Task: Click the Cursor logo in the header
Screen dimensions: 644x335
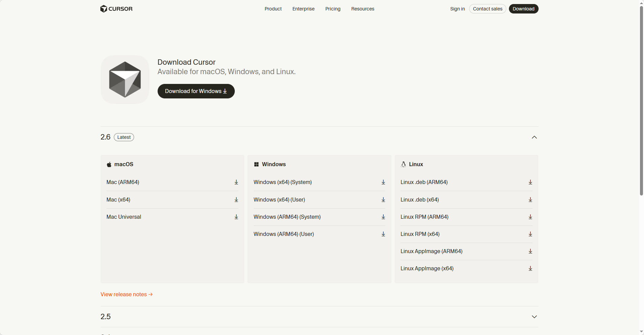Action: tap(117, 9)
